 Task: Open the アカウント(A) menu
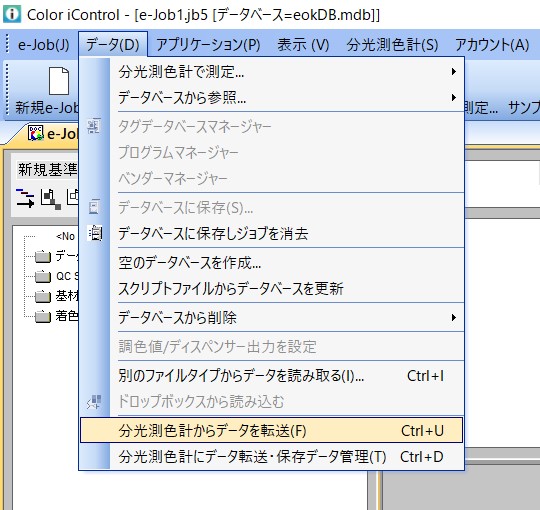coord(492,45)
